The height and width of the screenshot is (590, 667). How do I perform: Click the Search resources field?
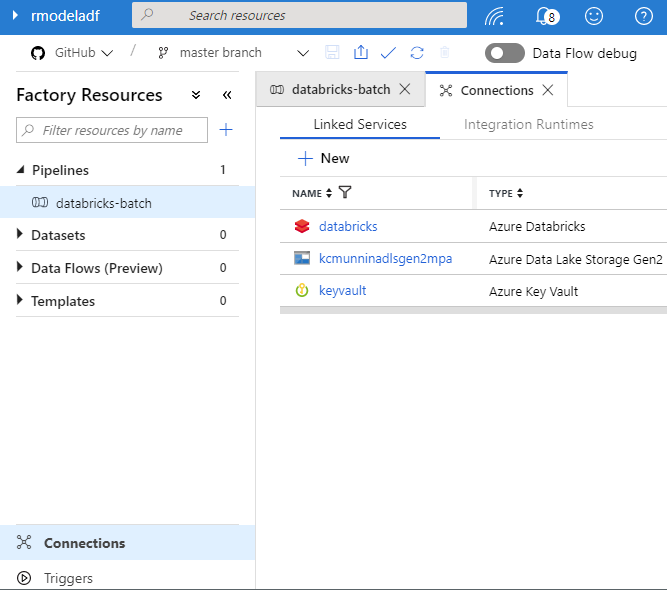[x=299, y=15]
